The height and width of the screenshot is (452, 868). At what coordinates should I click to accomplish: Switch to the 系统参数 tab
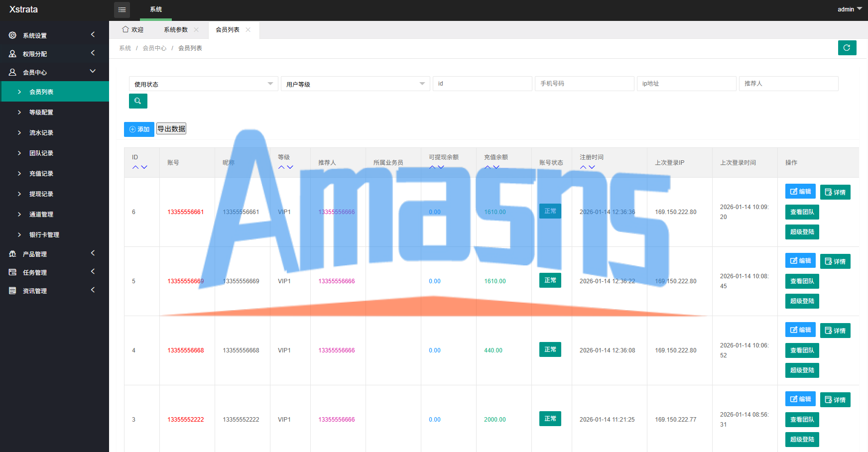pyautogui.click(x=176, y=30)
